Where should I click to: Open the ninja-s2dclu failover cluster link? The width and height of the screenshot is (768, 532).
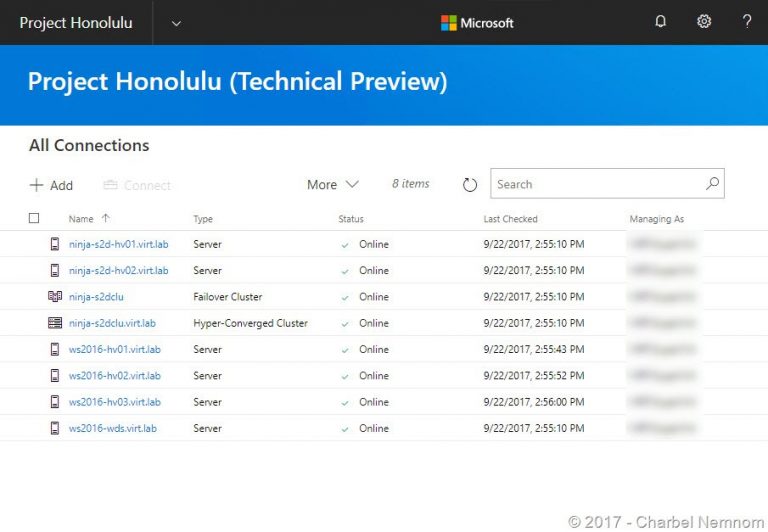tap(96, 297)
